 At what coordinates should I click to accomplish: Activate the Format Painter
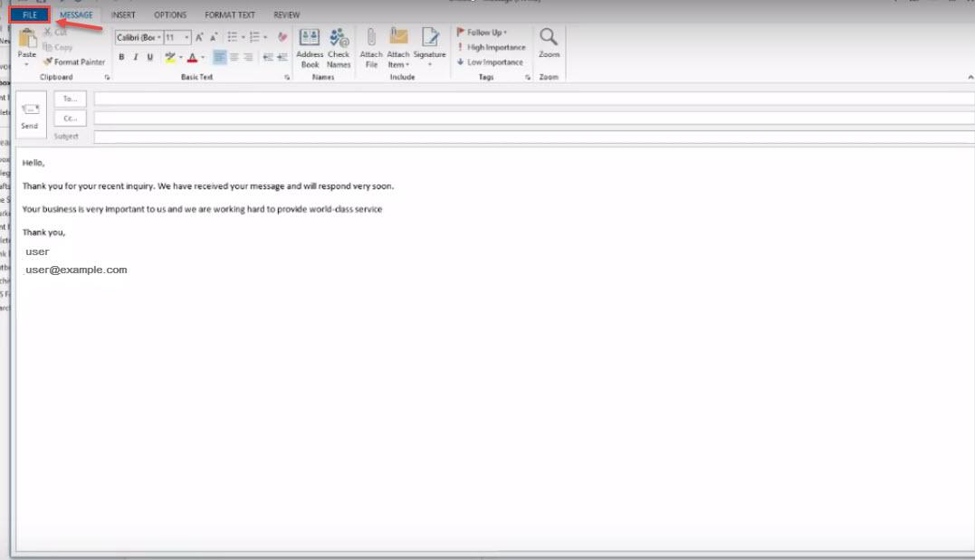tap(74, 62)
